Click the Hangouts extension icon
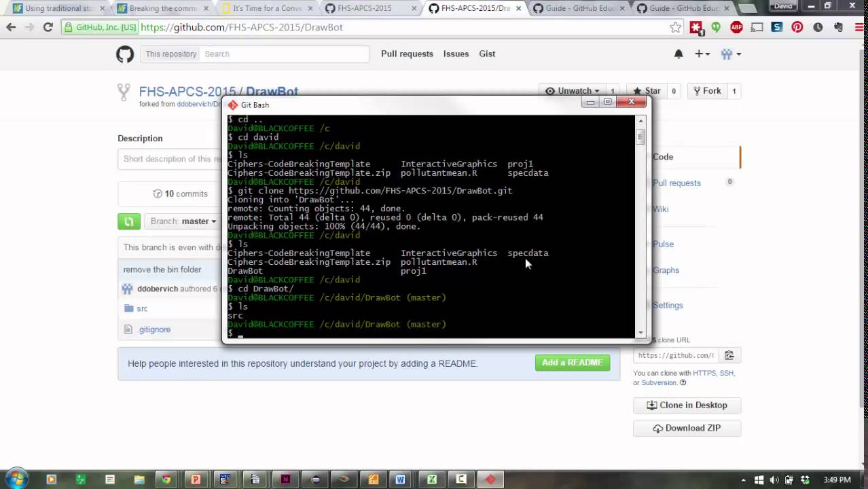This screenshot has height=489, width=868. click(716, 27)
